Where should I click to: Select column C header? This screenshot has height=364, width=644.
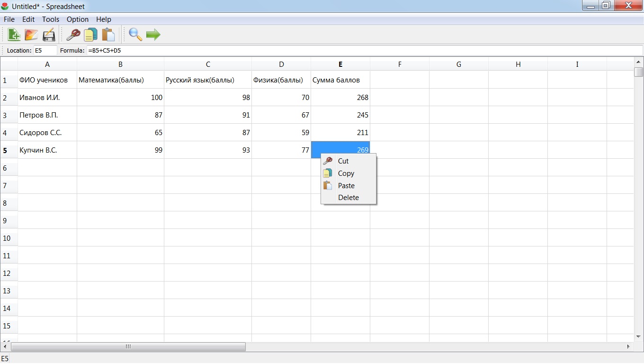click(x=208, y=64)
